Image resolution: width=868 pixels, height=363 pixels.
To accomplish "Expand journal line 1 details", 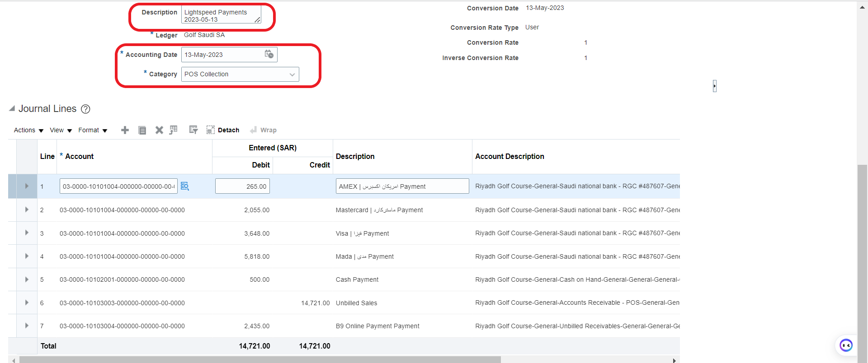I will 27,186.
